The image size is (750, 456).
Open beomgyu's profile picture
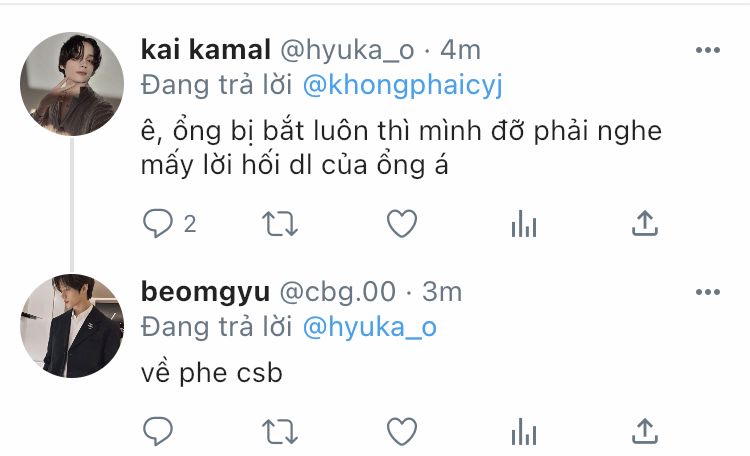[72, 326]
